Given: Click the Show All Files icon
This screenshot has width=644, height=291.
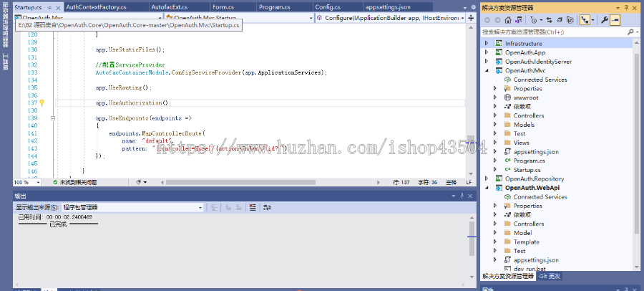Looking at the screenshot, I should (x=570, y=20).
